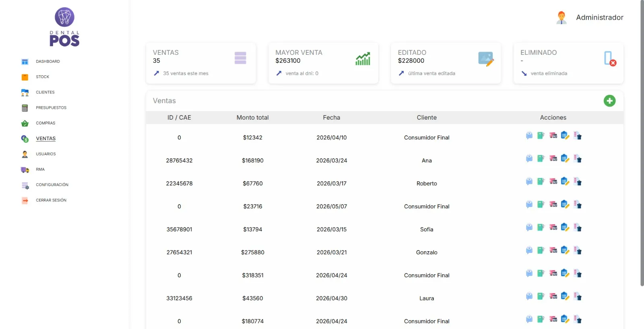
Task: View details of Roberto's $67760 sale
Action: coord(529,182)
